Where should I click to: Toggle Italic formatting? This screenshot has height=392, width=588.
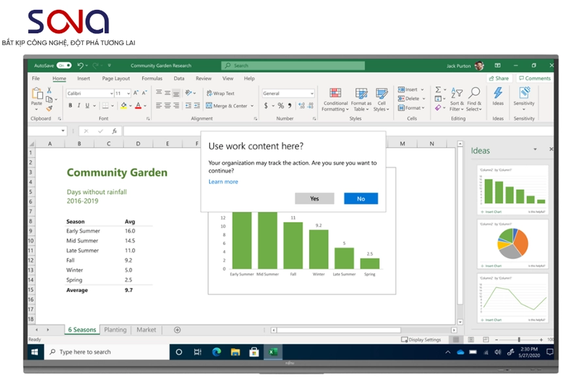pos(79,106)
